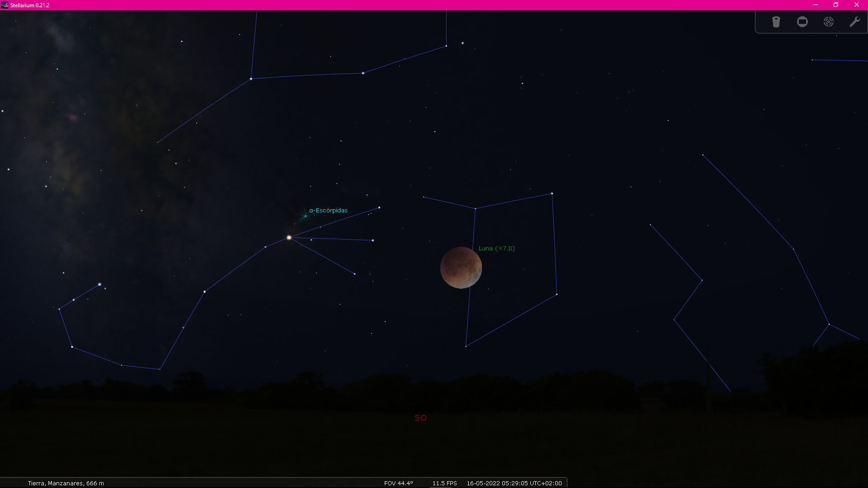
Task: Click the Stellarium 0.21.2 title text
Action: tap(30, 5)
